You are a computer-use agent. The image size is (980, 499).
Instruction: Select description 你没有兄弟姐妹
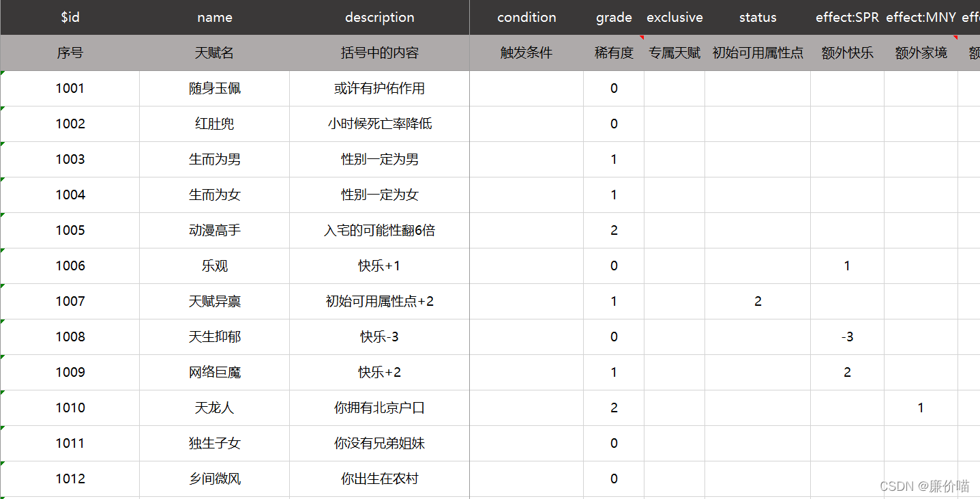click(379, 443)
